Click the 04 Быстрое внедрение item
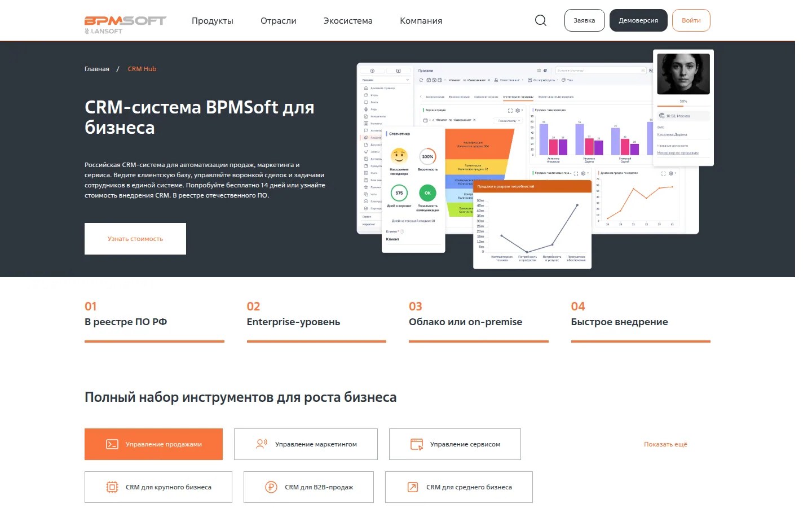 tap(641, 321)
